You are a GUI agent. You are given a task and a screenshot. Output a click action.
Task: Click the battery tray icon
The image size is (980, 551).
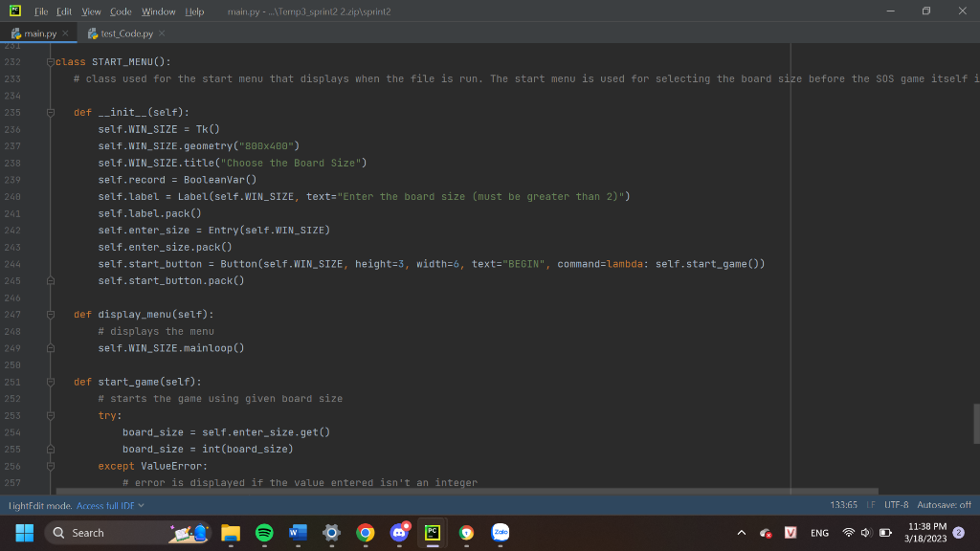885,533
